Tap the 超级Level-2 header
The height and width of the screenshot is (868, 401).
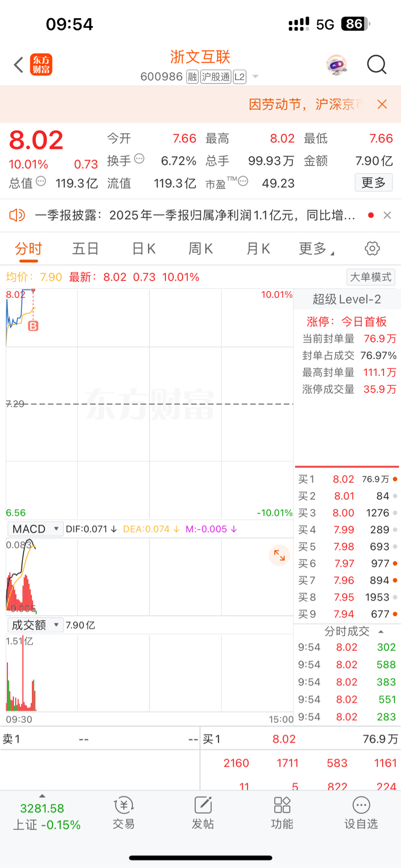(x=347, y=299)
